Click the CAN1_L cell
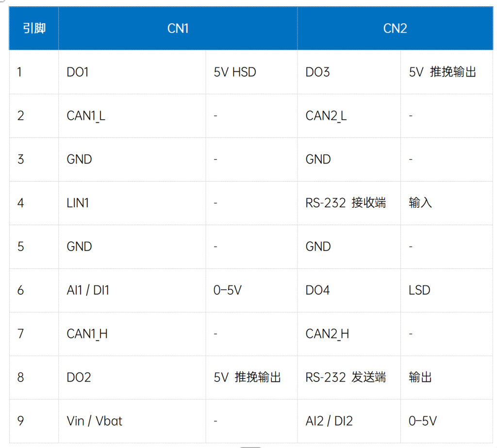The width and height of the screenshot is (497, 448). click(x=86, y=116)
